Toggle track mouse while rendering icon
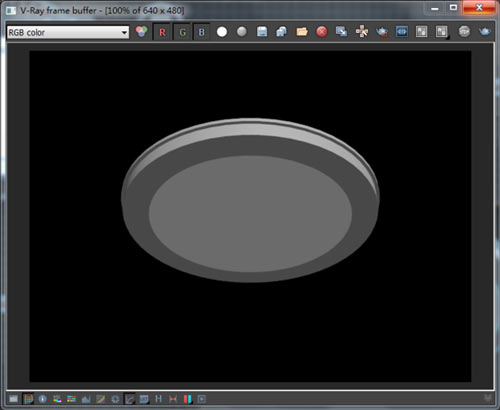500x410 pixels. point(362,32)
